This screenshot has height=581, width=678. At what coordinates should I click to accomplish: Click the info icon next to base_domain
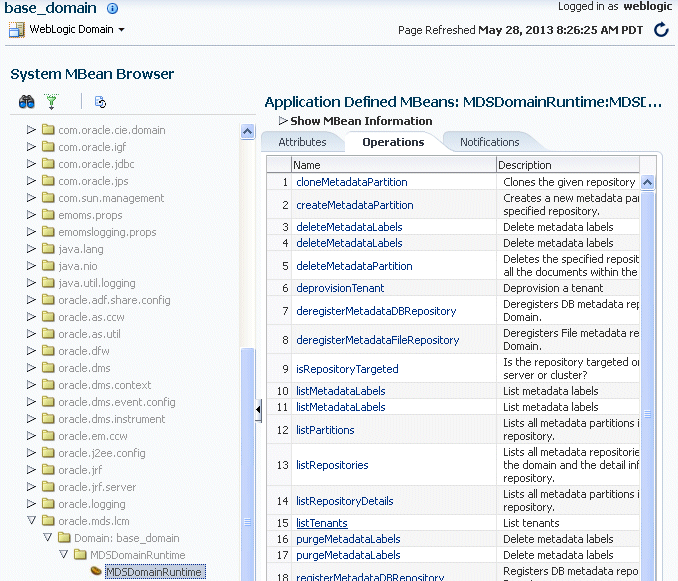[x=112, y=8]
